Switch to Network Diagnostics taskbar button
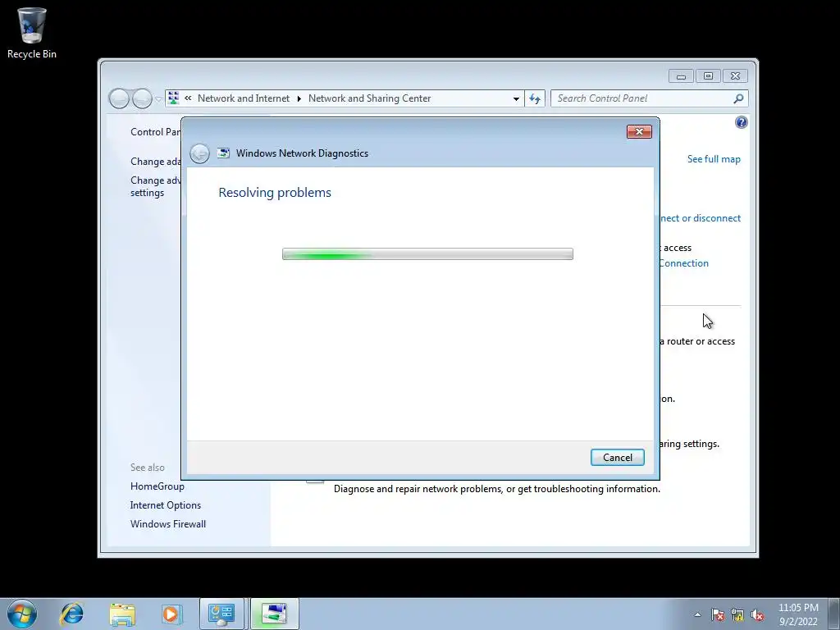The width and height of the screenshot is (840, 630). coord(274,614)
